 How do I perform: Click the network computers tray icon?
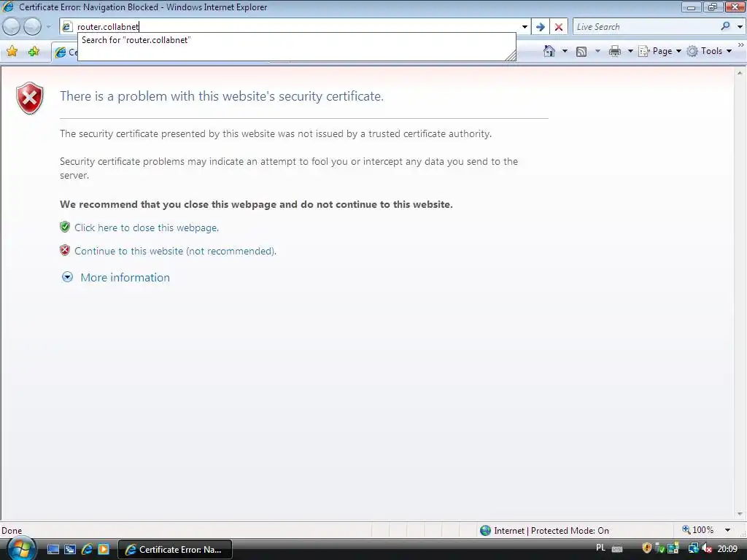(x=694, y=548)
